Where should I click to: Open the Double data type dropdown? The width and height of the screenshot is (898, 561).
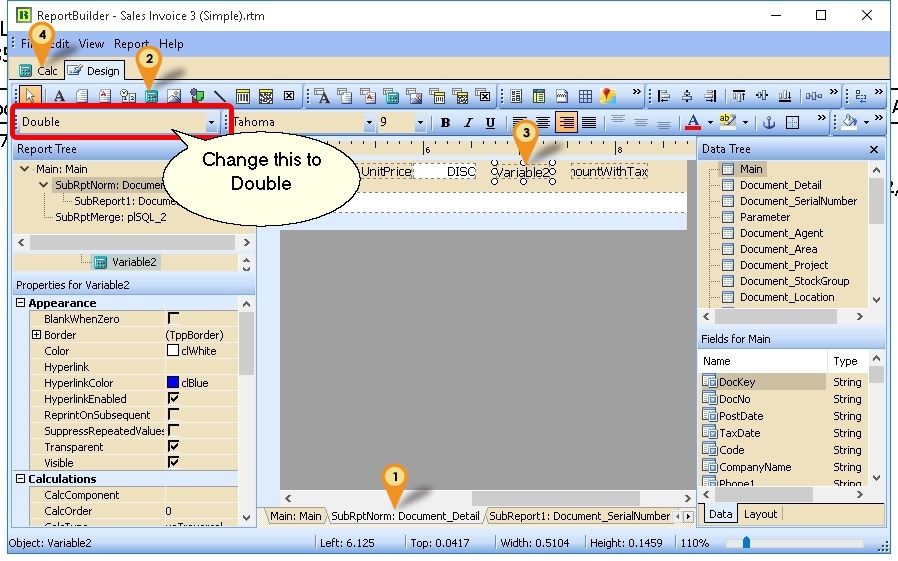211,123
